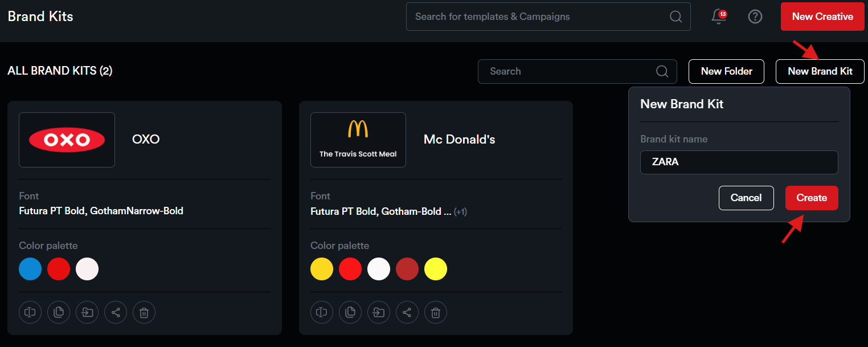Focus the Brand kit name field
The width and height of the screenshot is (868, 347).
(x=739, y=162)
